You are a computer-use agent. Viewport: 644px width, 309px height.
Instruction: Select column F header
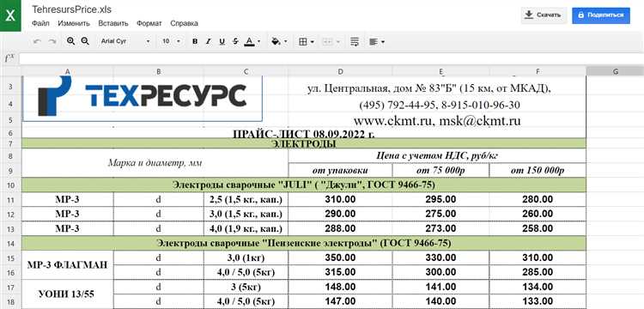coord(538,71)
